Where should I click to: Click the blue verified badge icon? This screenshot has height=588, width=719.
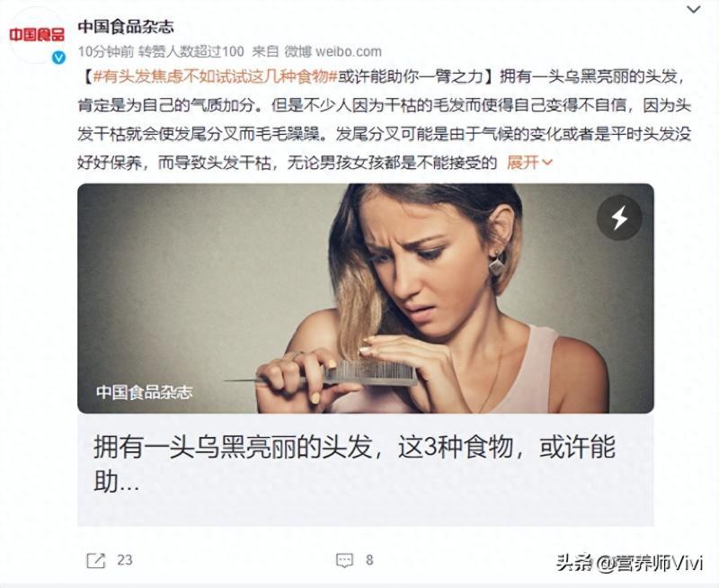point(58,57)
